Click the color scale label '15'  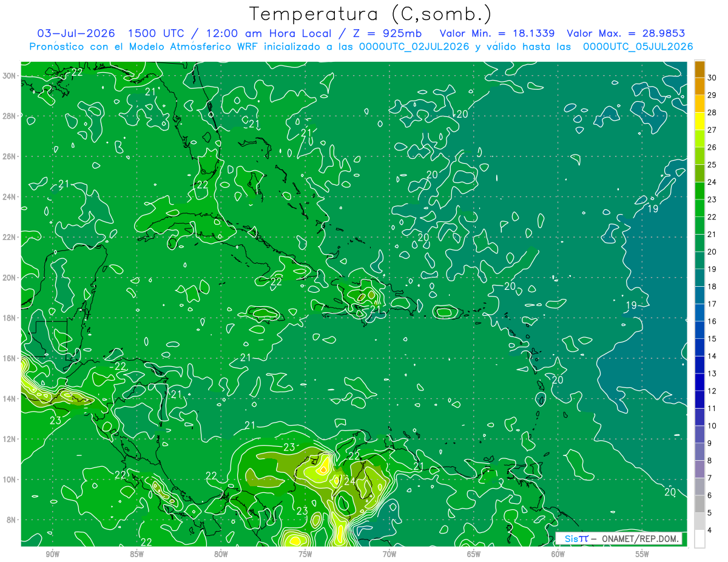pos(712,338)
